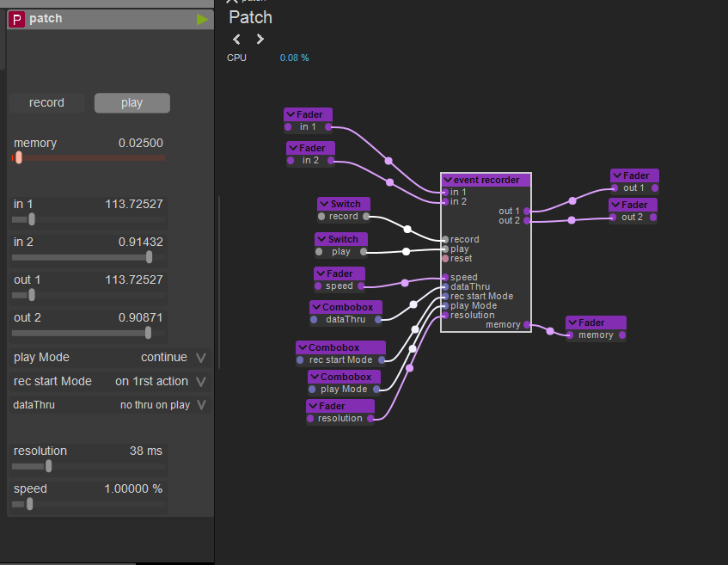Select the Combobox dataThru node

(x=346, y=307)
